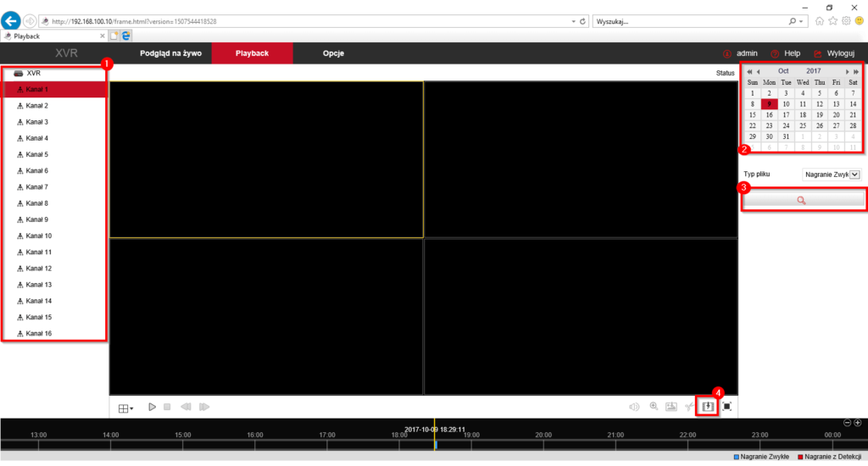Click the download recording icon
868x466 pixels.
[708, 407]
